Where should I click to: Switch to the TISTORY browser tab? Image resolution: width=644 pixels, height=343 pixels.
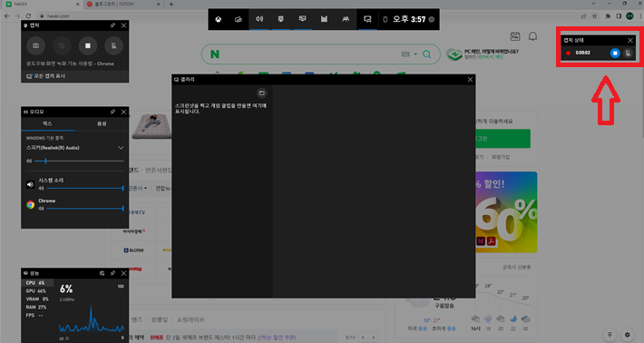pyautogui.click(x=123, y=5)
